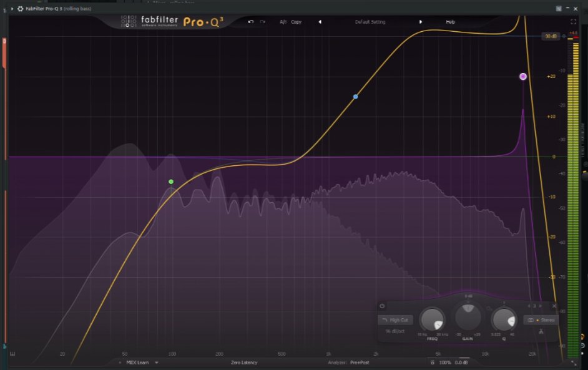Click the undo arrow in Pro-Q 3 header

point(250,22)
